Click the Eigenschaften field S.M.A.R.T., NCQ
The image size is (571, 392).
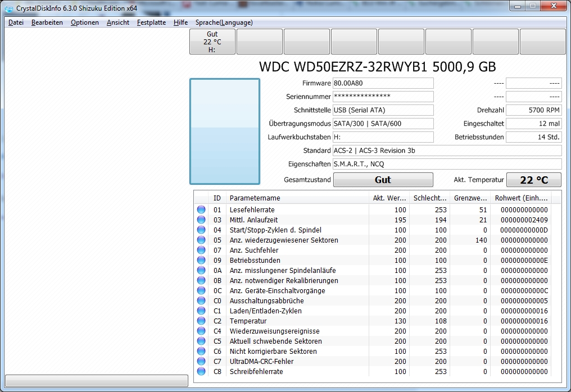447,164
